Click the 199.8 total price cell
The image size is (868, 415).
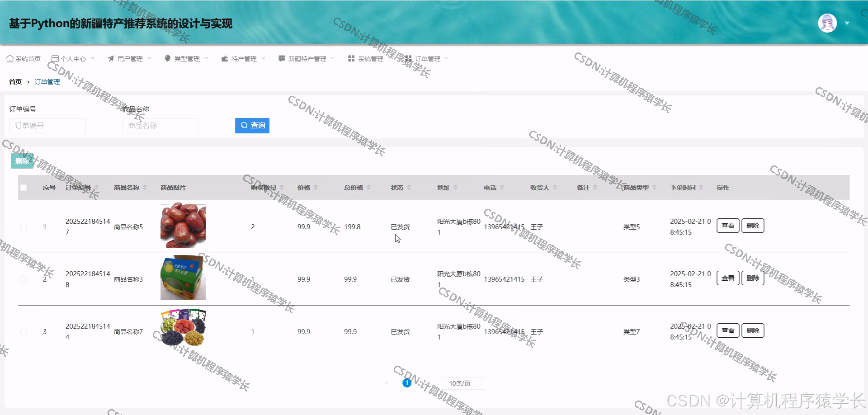pos(352,227)
